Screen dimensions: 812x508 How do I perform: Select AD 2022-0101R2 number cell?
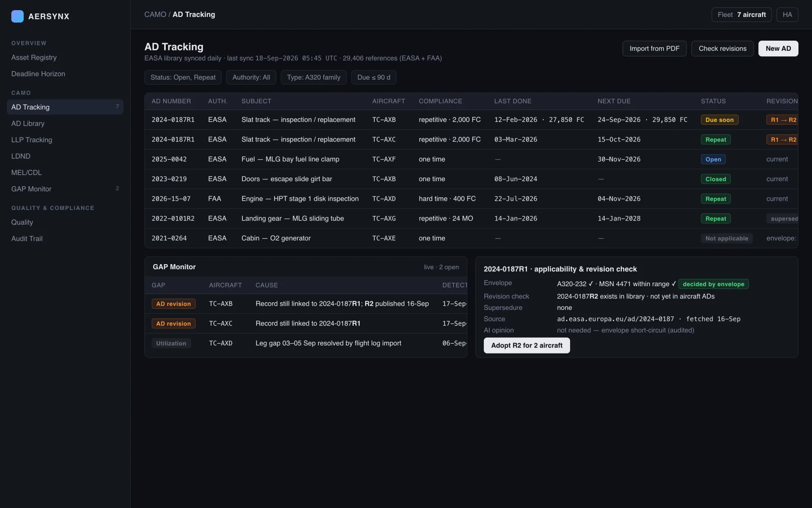[x=173, y=218]
